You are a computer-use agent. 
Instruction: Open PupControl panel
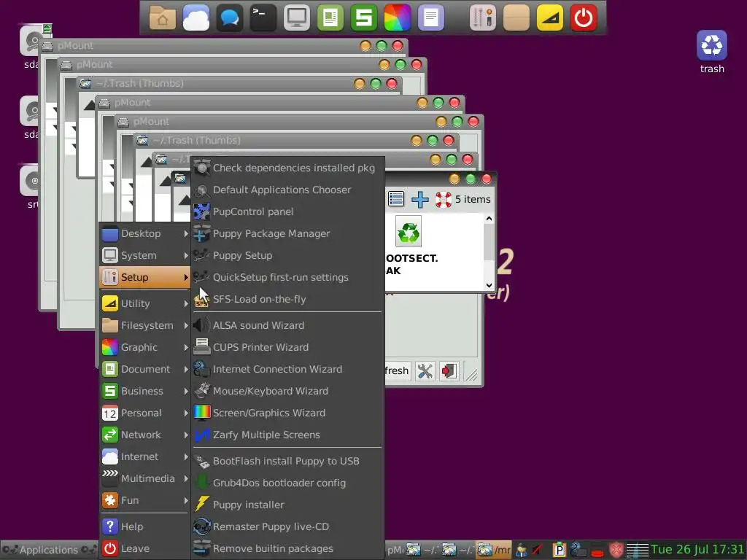pyautogui.click(x=287, y=211)
